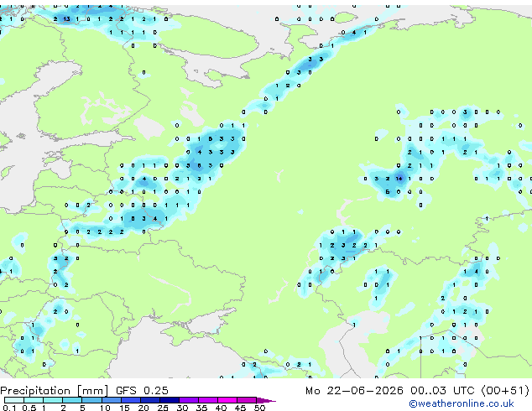
Task: Click the "GFS 0.25" model label
Action: [x=142, y=391]
